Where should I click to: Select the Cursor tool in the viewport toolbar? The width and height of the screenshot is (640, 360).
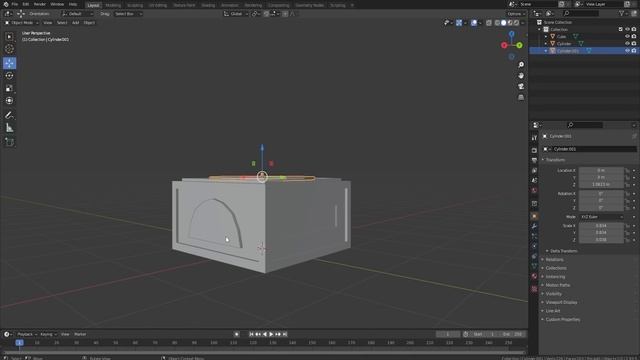pyautogui.click(x=9, y=49)
